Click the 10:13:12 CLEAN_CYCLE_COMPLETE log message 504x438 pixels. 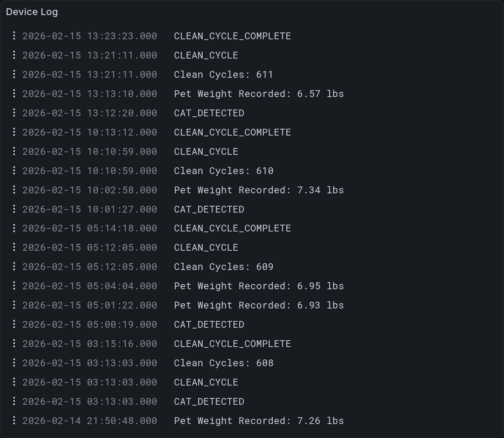coord(232,132)
